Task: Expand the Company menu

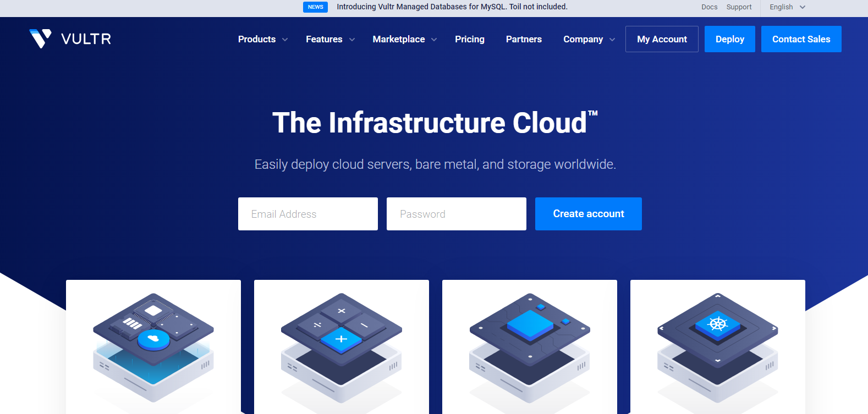Action: tap(589, 39)
